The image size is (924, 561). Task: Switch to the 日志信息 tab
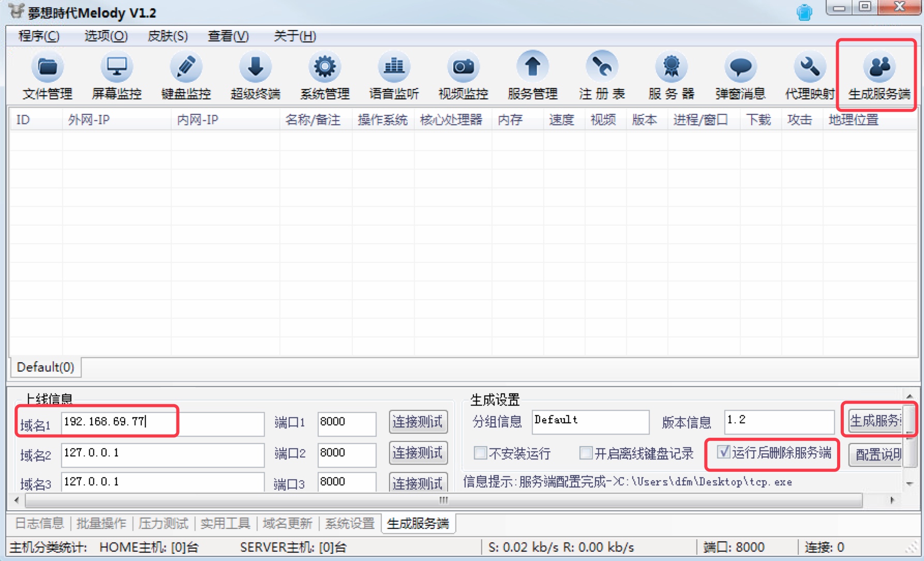pyautogui.click(x=39, y=523)
